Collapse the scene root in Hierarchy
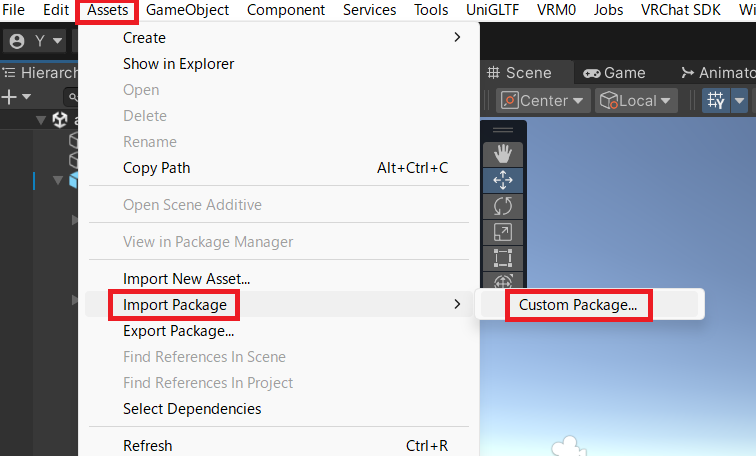This screenshot has height=456, width=756. (41, 120)
